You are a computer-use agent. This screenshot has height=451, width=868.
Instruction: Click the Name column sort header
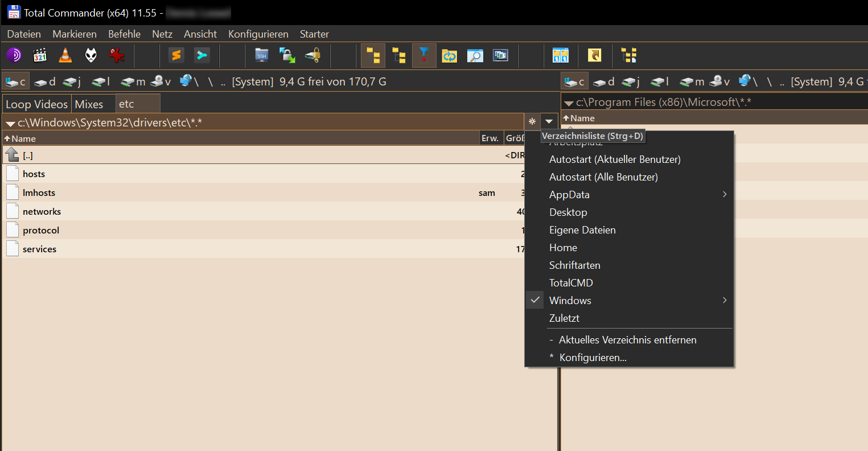click(23, 138)
